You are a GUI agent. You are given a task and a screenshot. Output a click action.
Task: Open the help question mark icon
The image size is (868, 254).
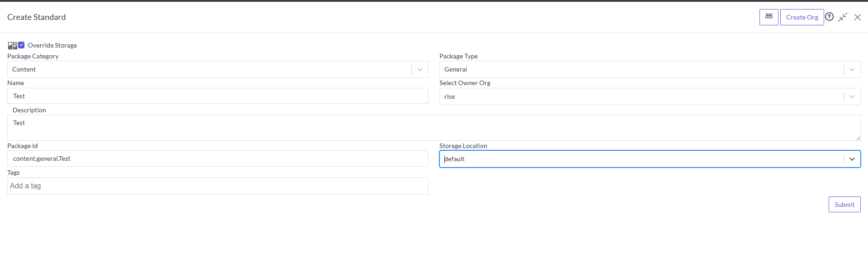(829, 17)
